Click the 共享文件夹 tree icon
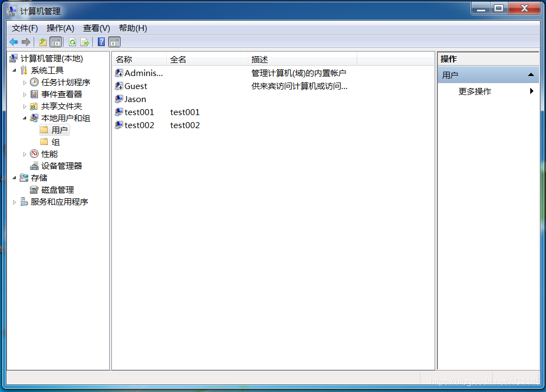This screenshot has height=392, width=546. coord(34,106)
